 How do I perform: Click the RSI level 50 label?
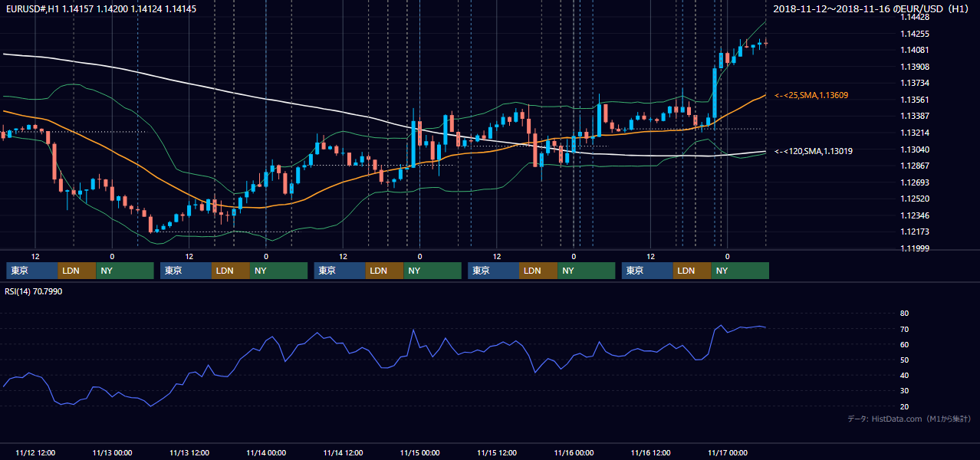click(904, 360)
